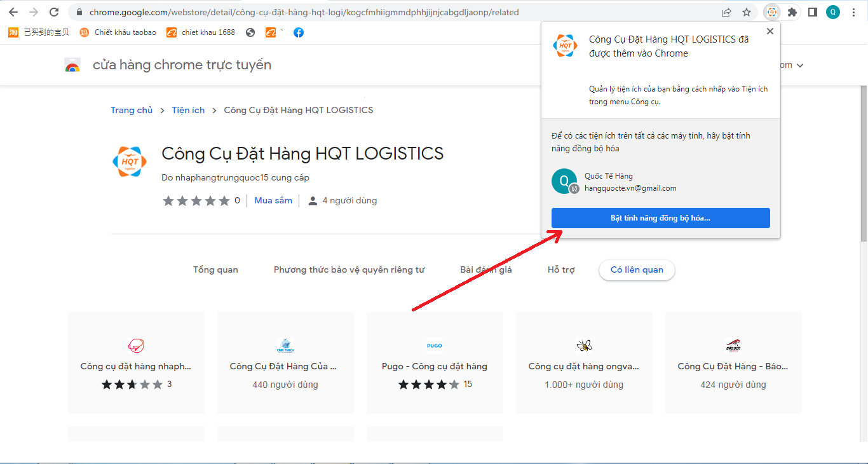Select the Có liên quan tab
The image size is (868, 464).
pyautogui.click(x=637, y=270)
